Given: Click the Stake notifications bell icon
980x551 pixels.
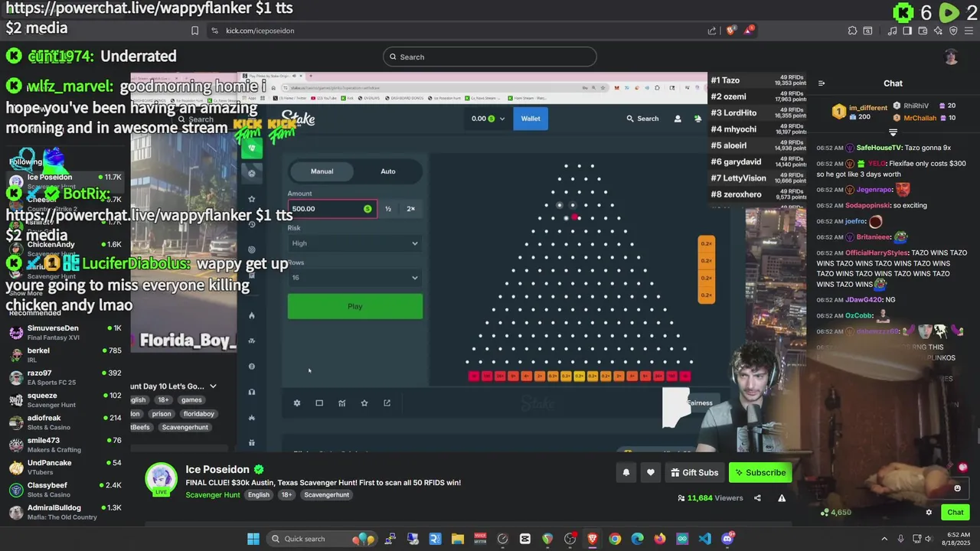Looking at the screenshot, I should coord(697,119).
